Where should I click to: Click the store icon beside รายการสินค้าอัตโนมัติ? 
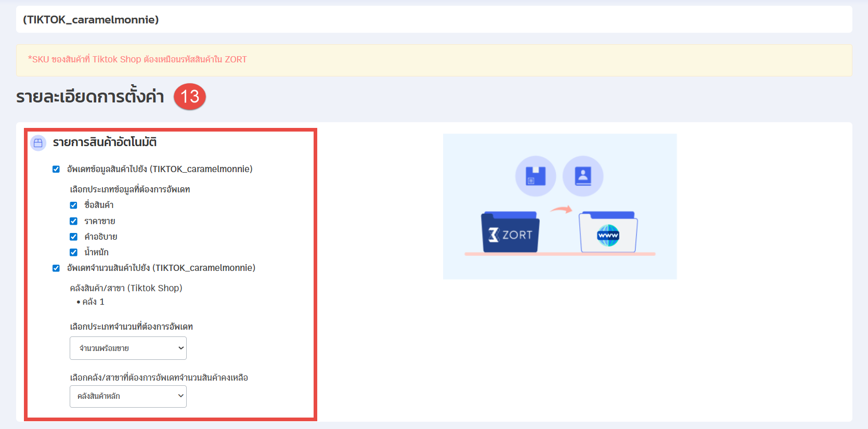[x=38, y=143]
